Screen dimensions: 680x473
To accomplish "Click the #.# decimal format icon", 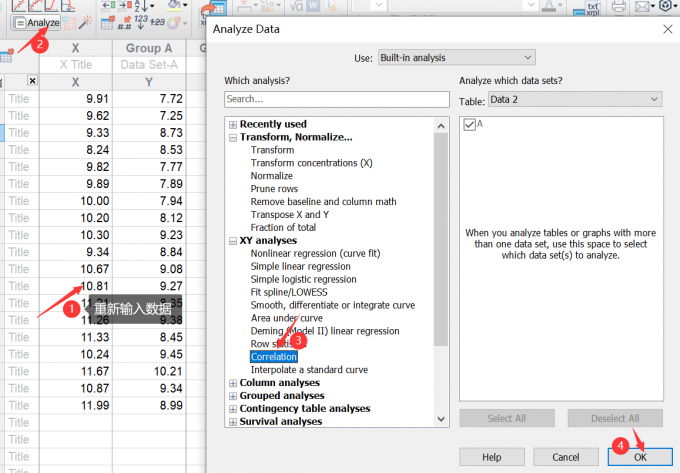I will pyautogui.click(x=125, y=23).
